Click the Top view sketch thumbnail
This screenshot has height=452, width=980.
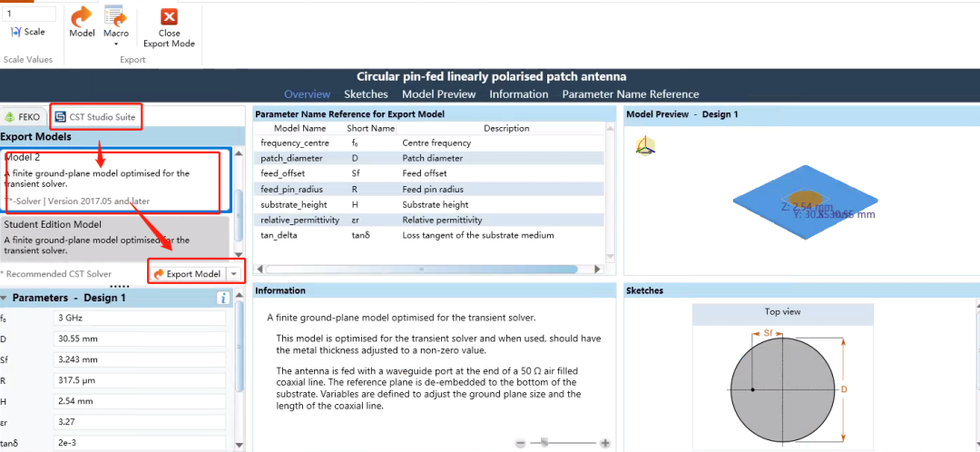(782, 377)
